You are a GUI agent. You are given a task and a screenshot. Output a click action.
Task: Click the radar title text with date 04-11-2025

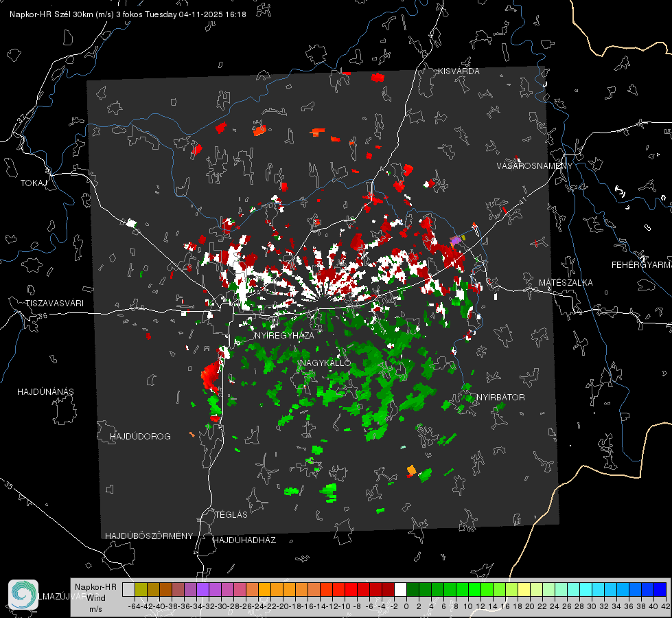click(128, 14)
